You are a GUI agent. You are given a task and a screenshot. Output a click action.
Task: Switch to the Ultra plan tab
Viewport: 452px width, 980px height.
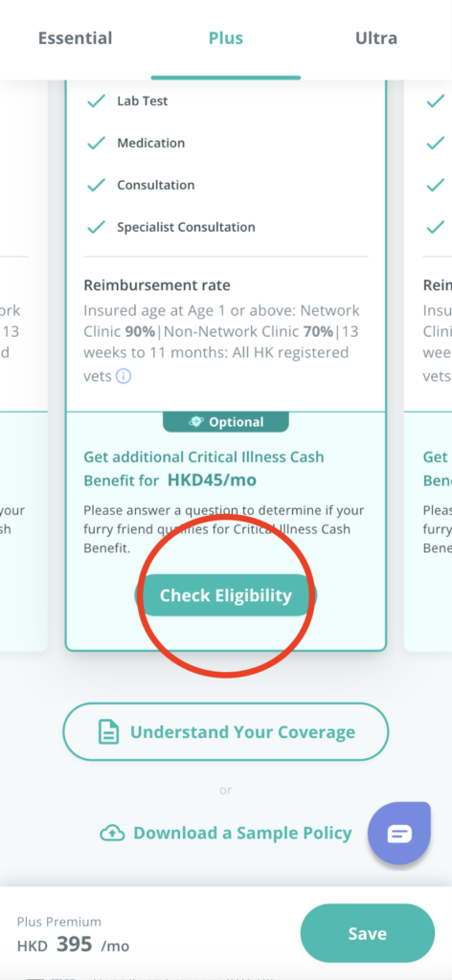point(376,38)
